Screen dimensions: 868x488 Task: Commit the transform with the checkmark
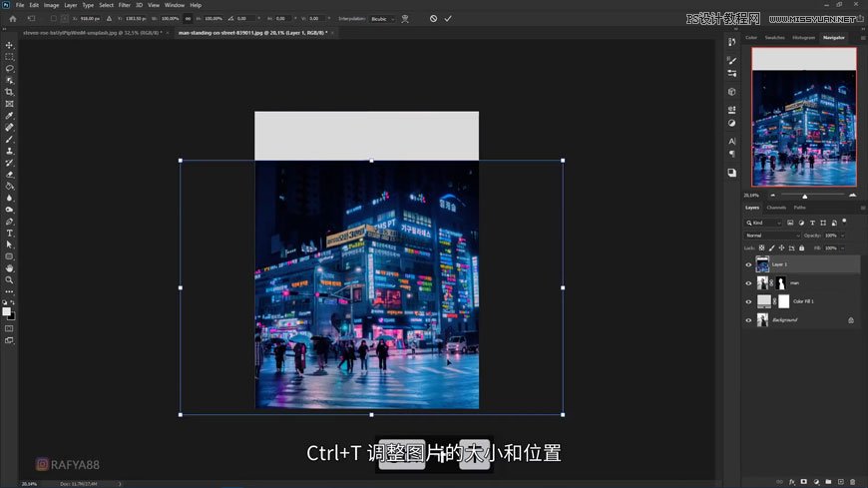[448, 18]
